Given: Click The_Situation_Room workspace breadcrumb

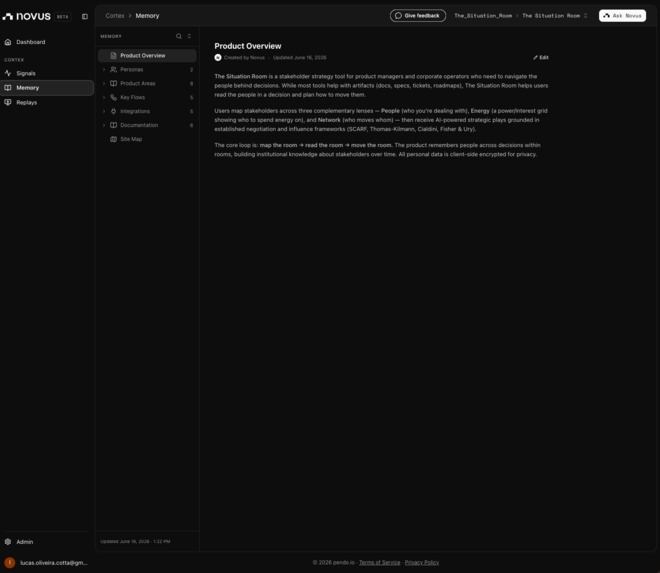Looking at the screenshot, I should click(x=483, y=16).
